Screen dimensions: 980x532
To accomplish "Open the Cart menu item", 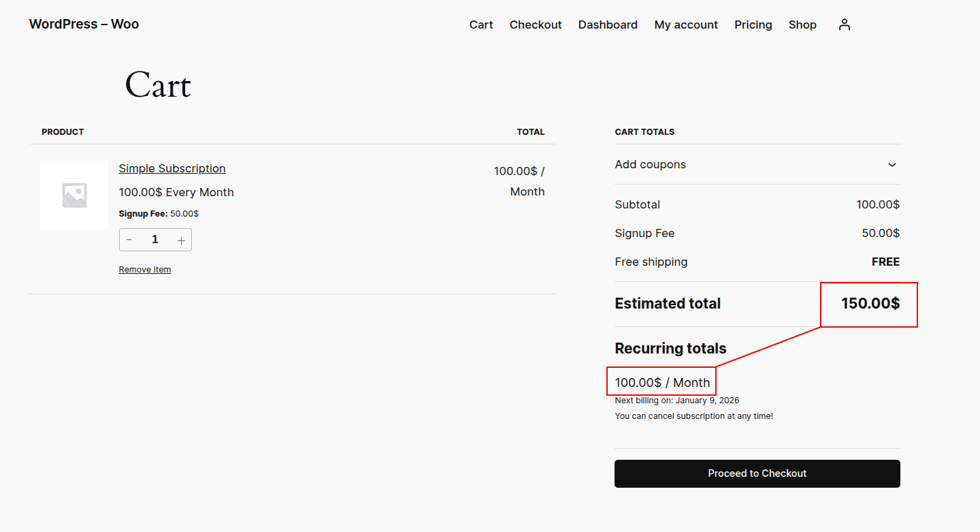I will pos(480,25).
